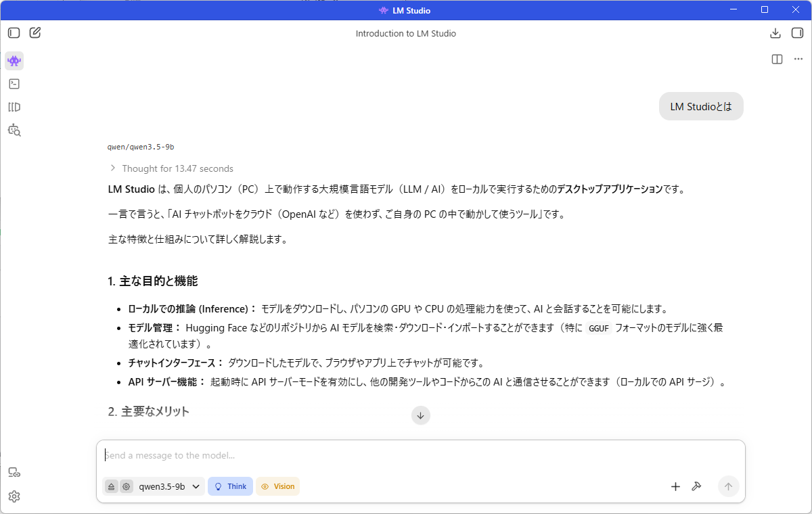The width and height of the screenshot is (812, 514).
Task: Add an attachment with the plus icon
Action: tap(675, 486)
